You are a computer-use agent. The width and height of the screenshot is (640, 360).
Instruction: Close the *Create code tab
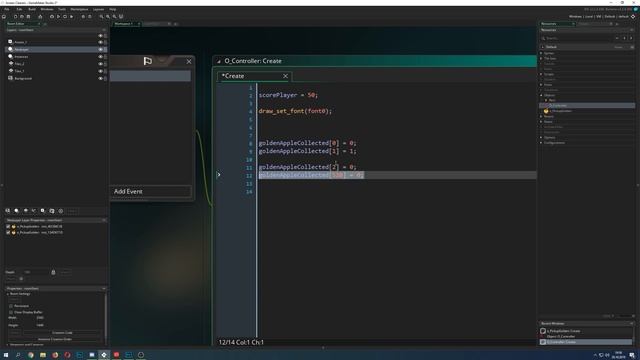[285, 76]
